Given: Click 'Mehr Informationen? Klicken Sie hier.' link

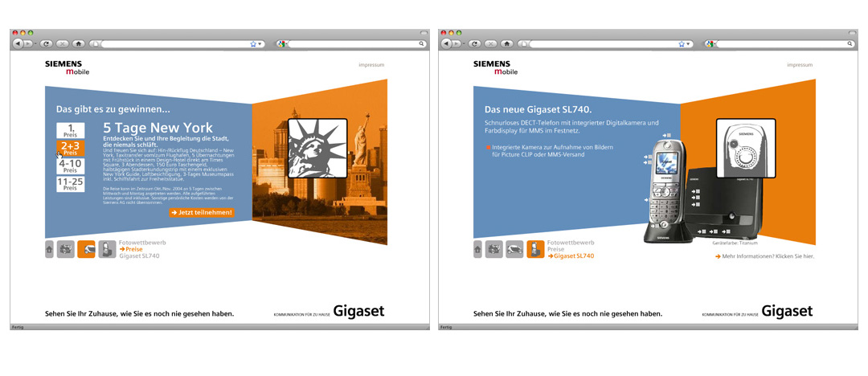Looking at the screenshot, I should point(764,256).
